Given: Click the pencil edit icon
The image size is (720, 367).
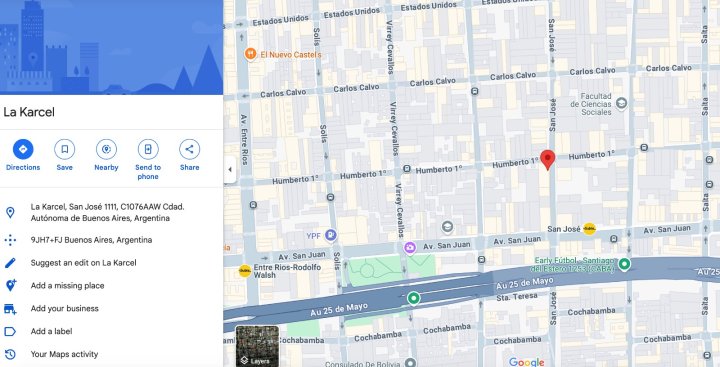Looking at the screenshot, I should tap(10, 263).
